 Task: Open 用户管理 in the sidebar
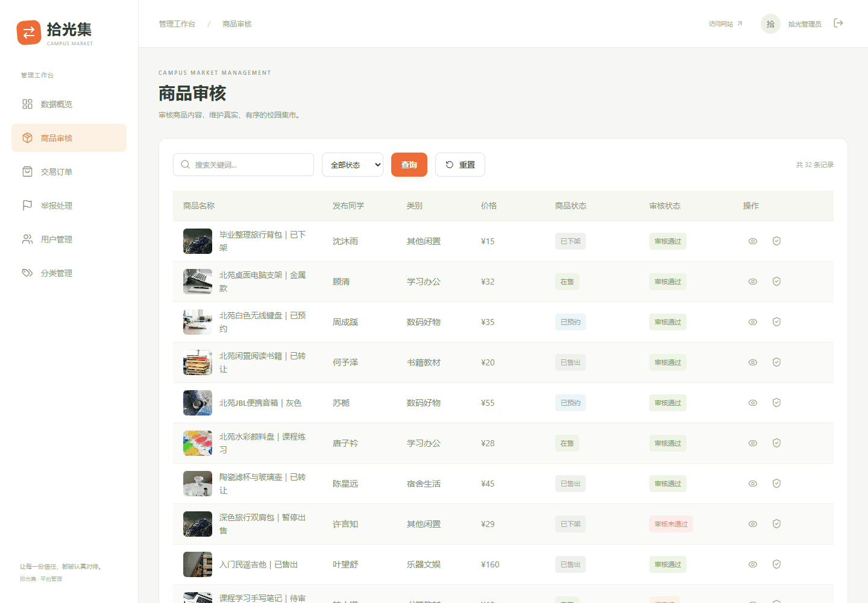(x=69, y=239)
